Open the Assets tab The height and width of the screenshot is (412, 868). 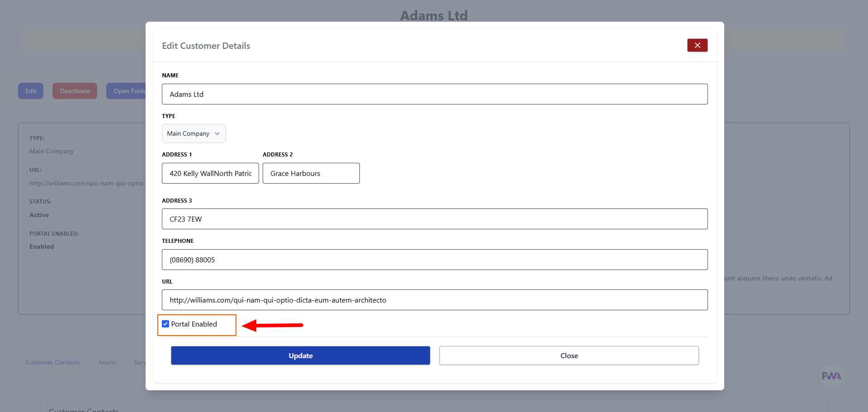pos(107,362)
